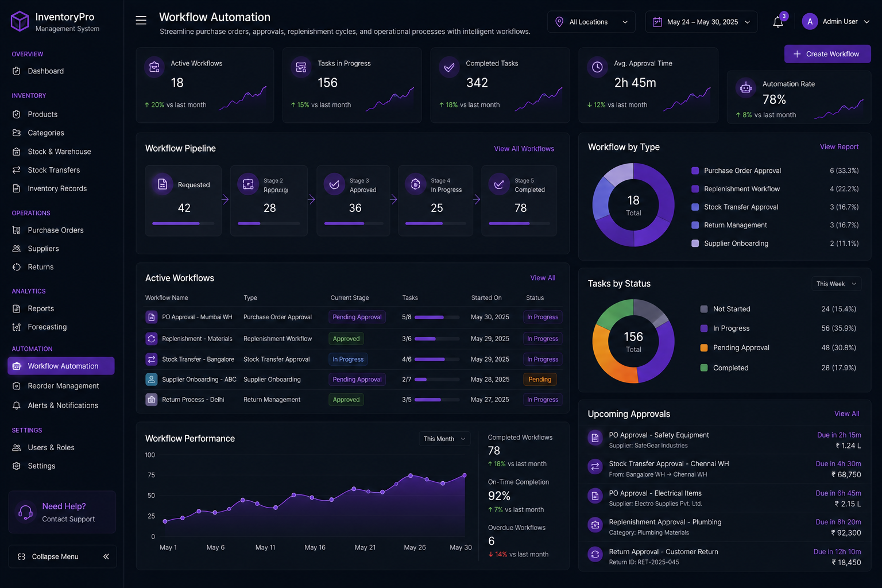Change the This Month performance filter

444,439
